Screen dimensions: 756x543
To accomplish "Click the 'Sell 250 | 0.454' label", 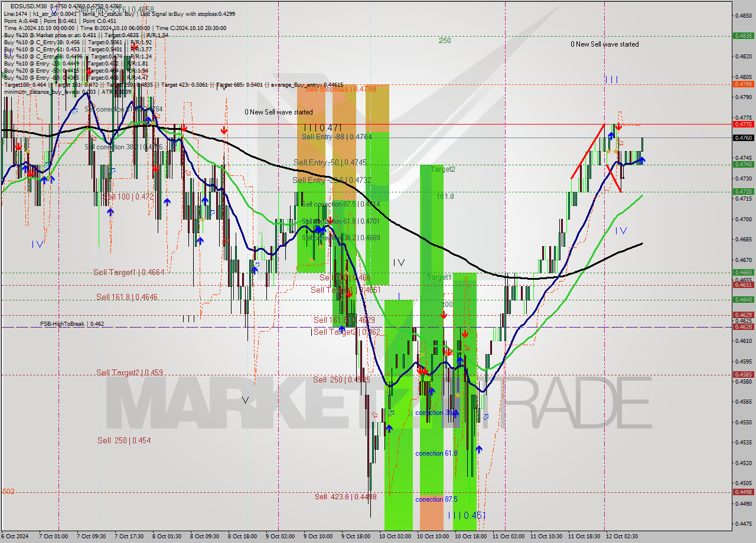I will (x=124, y=440).
